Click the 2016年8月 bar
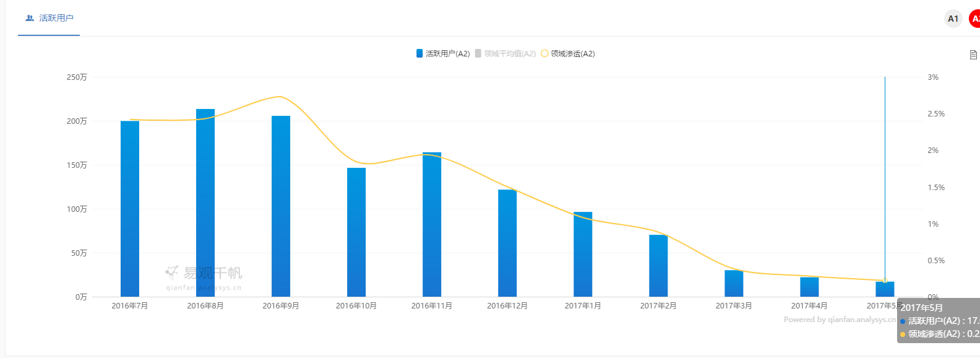The width and height of the screenshot is (980, 358). click(x=205, y=204)
